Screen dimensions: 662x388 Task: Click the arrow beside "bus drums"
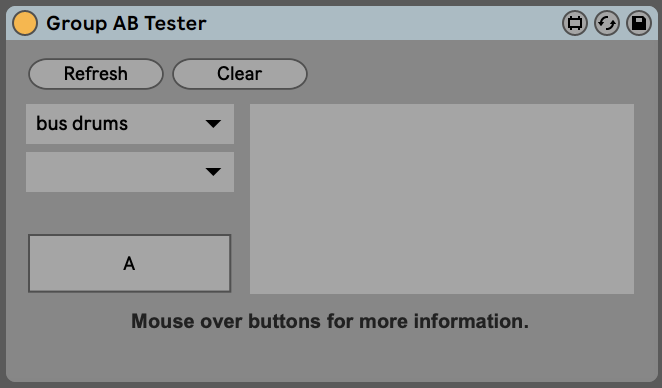click(213, 124)
